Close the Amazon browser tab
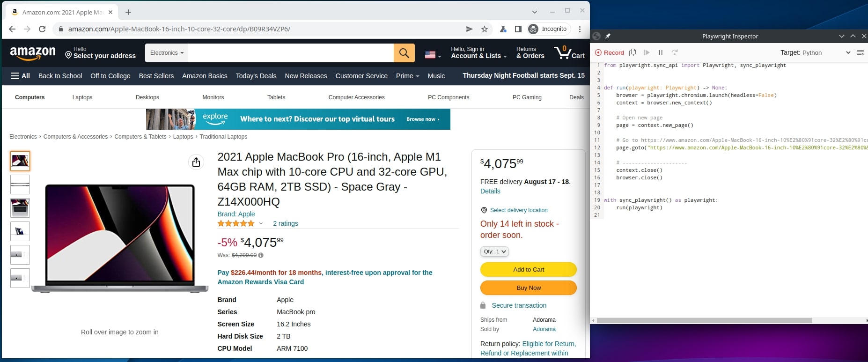This screenshot has width=868, height=362. [110, 12]
